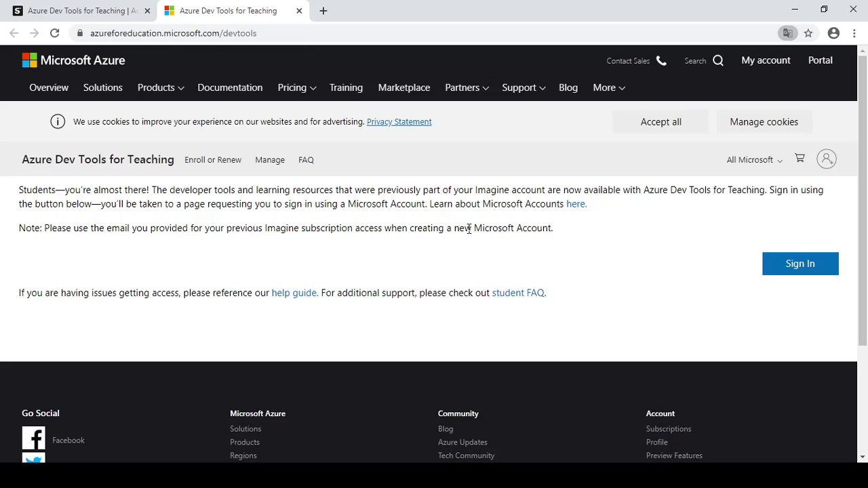Open footer Profile link
Image resolution: width=868 pixels, height=488 pixels.
coord(657,443)
